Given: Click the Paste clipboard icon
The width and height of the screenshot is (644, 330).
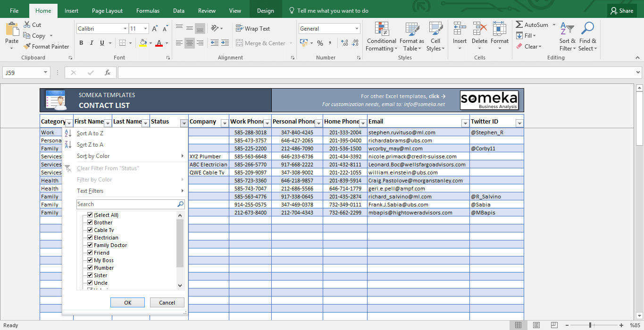Looking at the screenshot, I should pos(12,29).
